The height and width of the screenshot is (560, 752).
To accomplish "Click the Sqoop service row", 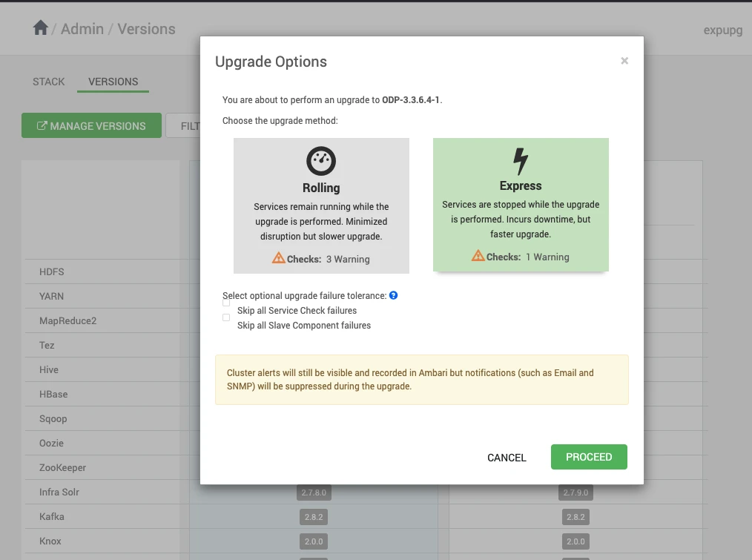I will (102, 418).
